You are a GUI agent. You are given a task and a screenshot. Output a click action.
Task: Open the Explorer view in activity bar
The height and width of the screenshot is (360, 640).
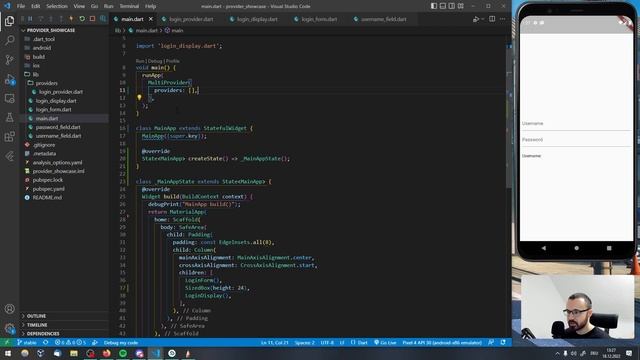pyautogui.click(x=9, y=20)
